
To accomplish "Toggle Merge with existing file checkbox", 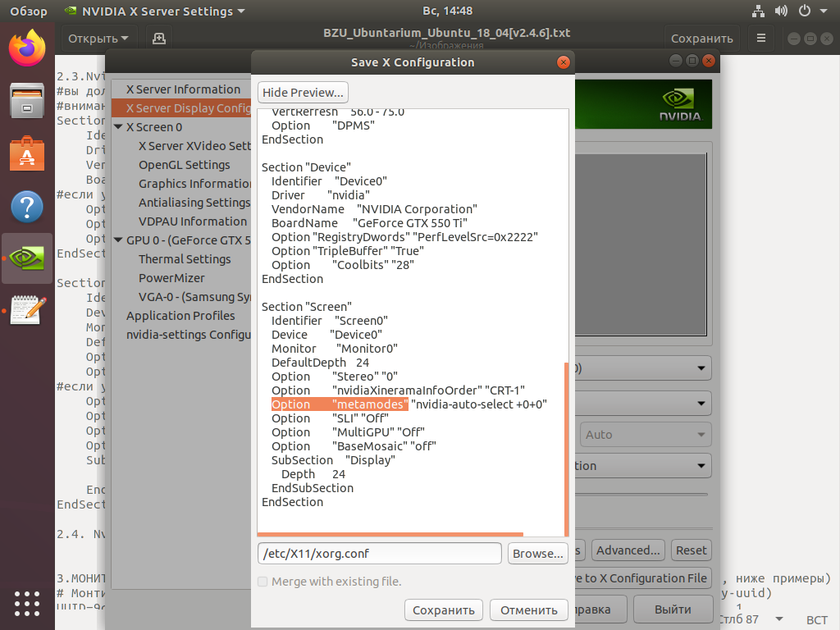I will coord(262,582).
